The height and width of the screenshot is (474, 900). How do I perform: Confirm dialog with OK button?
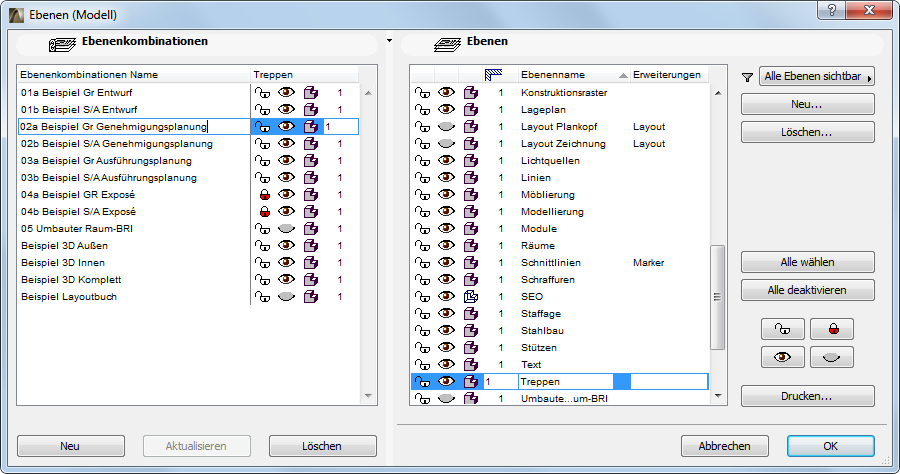(x=831, y=446)
